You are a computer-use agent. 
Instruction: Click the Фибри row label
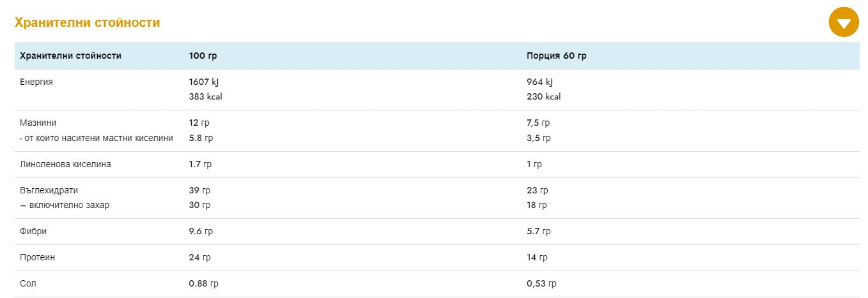pyautogui.click(x=33, y=231)
